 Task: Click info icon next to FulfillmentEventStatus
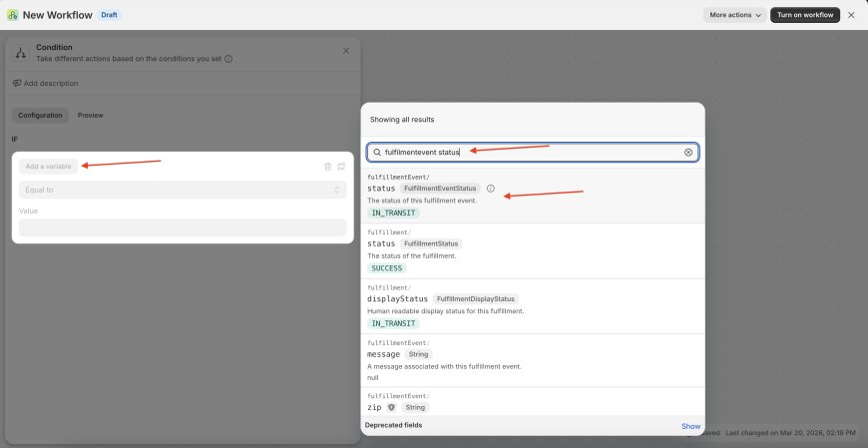490,189
